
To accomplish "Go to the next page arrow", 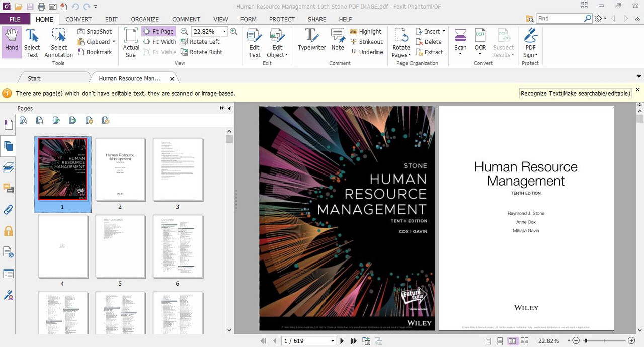I will coord(342,341).
